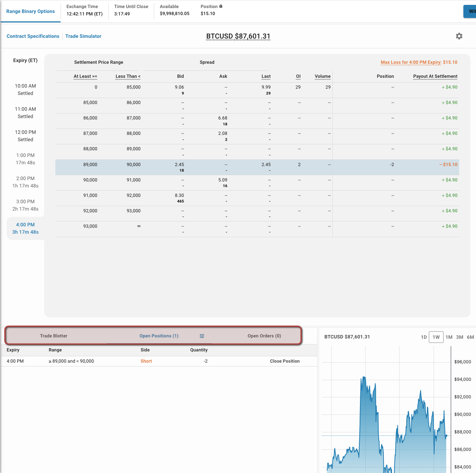Click the 8.30 bid in 91,000–92,000 row
476x473 pixels.
tap(179, 196)
